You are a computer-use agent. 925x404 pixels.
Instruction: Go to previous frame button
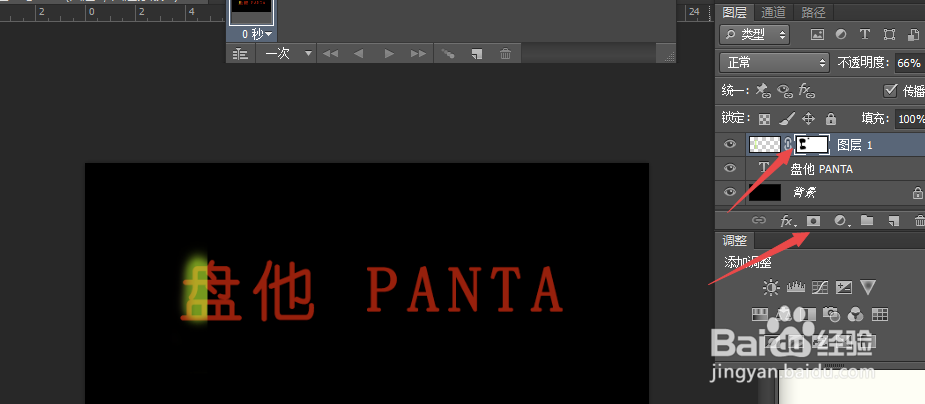click(358, 54)
